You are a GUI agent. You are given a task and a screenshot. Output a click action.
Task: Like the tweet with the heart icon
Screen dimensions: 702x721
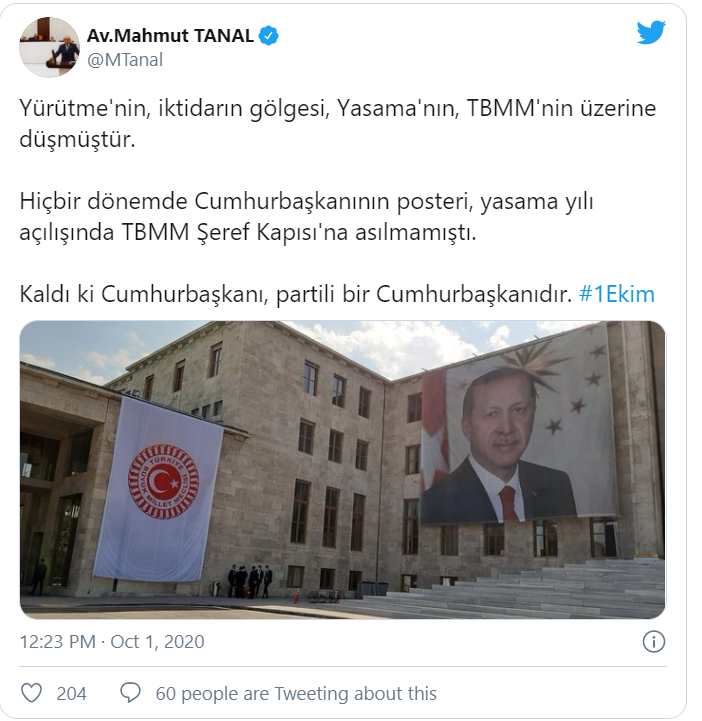click(32, 693)
